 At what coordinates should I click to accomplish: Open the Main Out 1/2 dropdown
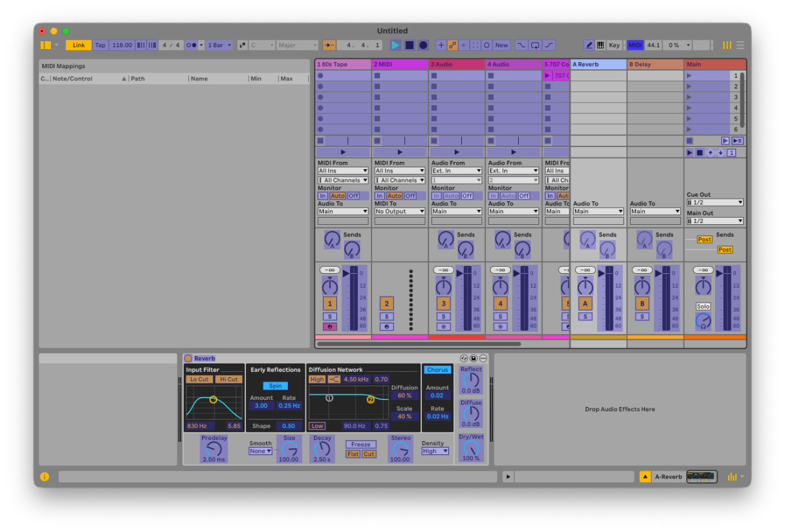point(715,221)
